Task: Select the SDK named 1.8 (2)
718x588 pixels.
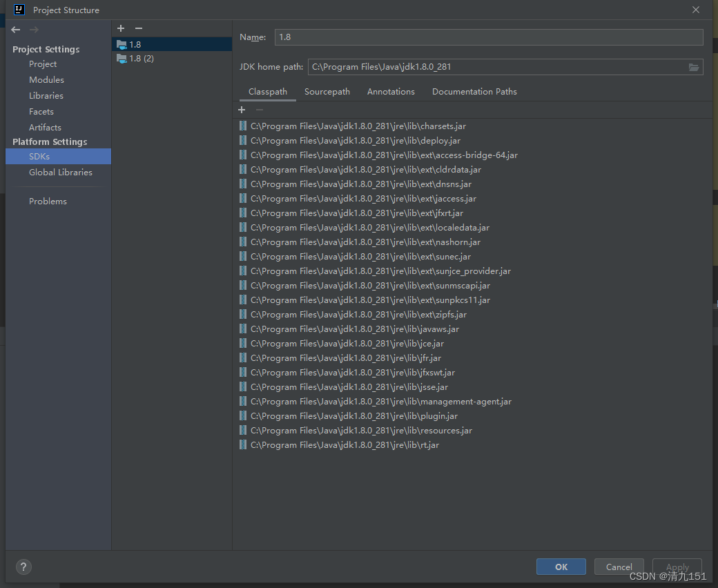Action: tap(140, 58)
